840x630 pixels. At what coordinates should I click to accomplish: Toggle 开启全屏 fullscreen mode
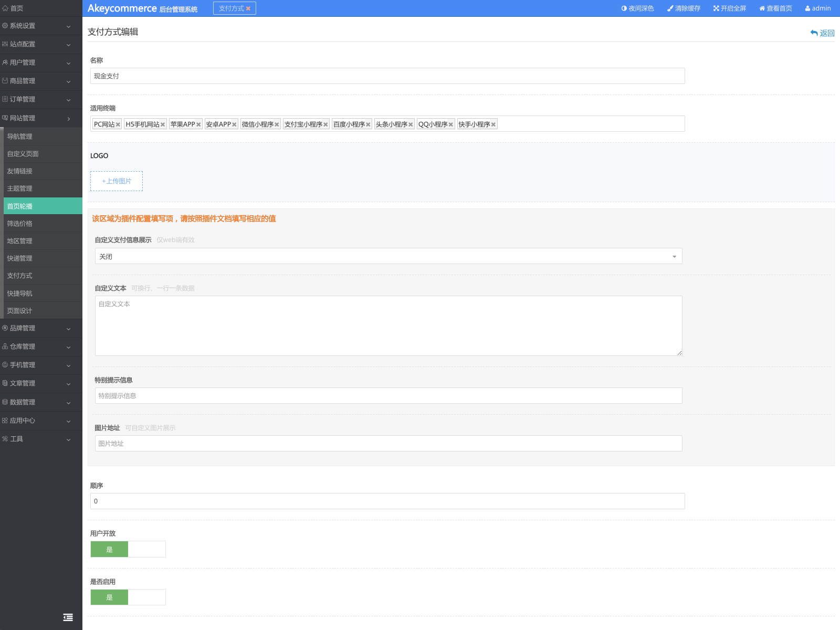click(730, 8)
